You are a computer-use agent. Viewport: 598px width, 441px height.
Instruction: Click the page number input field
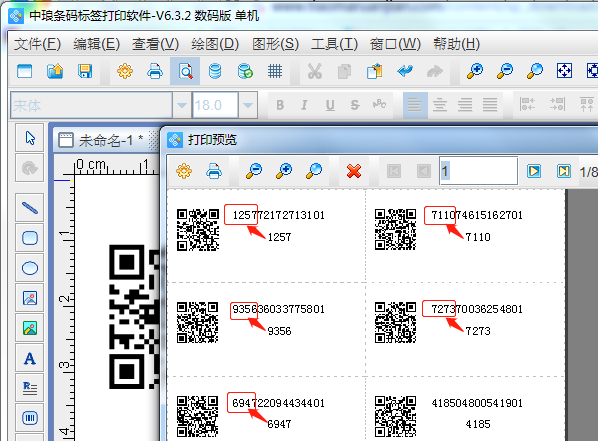[x=479, y=171]
